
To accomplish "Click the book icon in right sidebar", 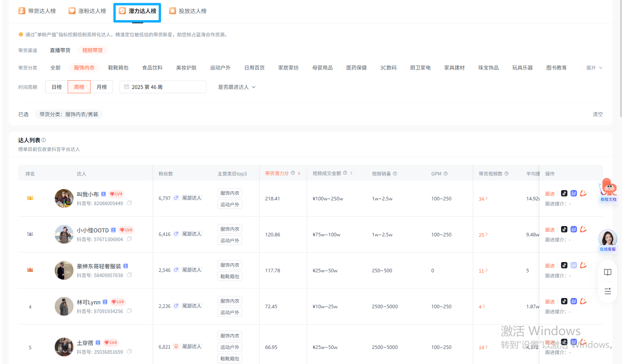I will (x=608, y=272).
